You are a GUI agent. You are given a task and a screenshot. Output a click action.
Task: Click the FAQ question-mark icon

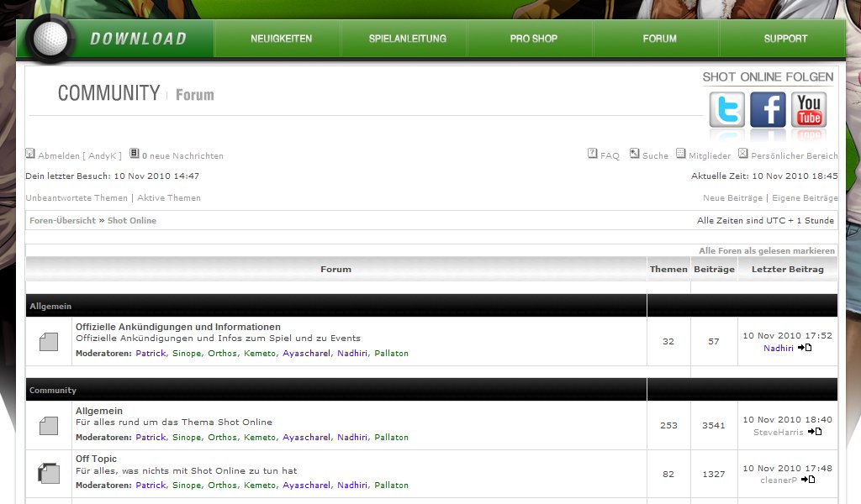[593, 154]
